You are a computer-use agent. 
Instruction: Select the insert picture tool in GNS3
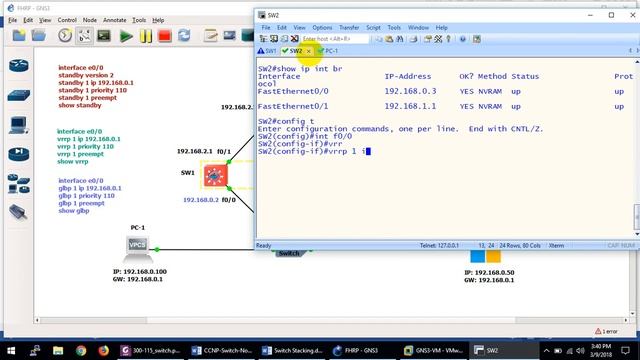point(229,36)
